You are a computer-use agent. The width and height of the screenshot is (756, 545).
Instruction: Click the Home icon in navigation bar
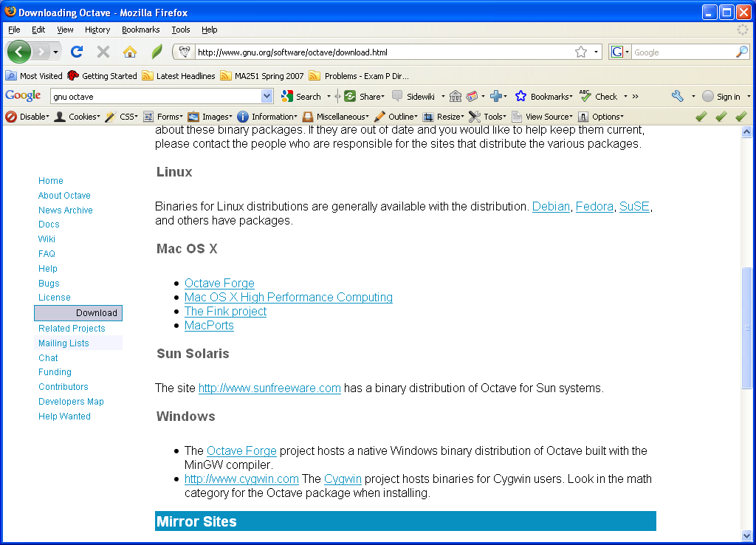(x=130, y=52)
